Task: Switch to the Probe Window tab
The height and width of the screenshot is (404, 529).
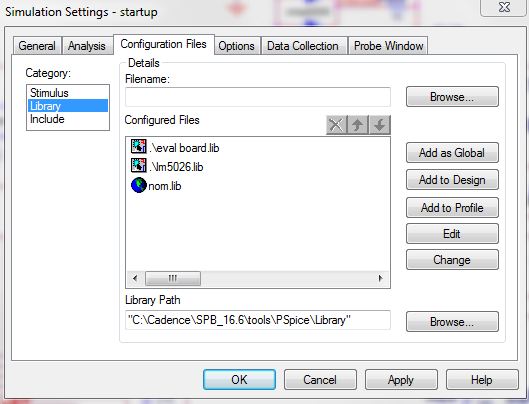Action: [388, 46]
